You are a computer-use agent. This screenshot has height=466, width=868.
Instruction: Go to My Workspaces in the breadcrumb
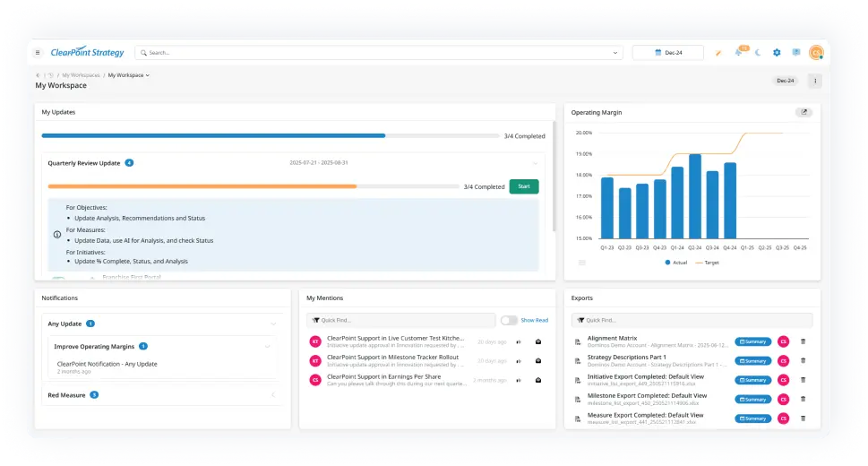click(81, 75)
